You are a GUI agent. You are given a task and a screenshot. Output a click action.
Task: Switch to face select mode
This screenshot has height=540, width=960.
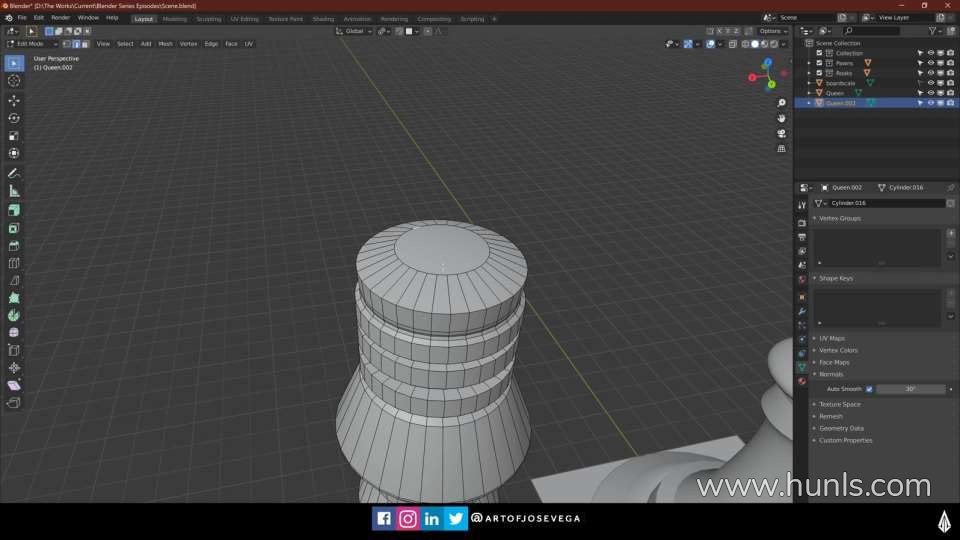pos(85,44)
